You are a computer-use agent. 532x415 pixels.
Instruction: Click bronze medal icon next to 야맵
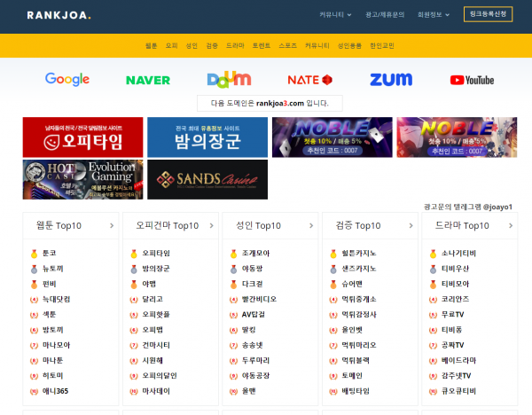click(134, 284)
